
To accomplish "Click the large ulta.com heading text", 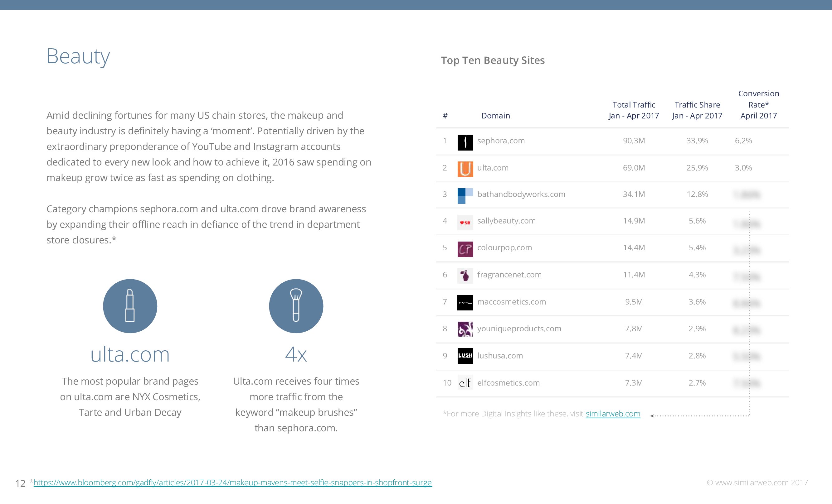I will pos(130,355).
